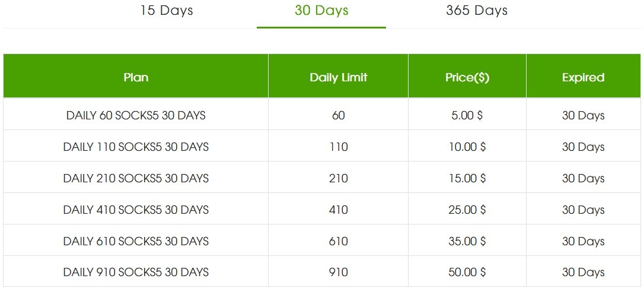
Task: Click the 5.00 $ price cell
Action: (467, 115)
